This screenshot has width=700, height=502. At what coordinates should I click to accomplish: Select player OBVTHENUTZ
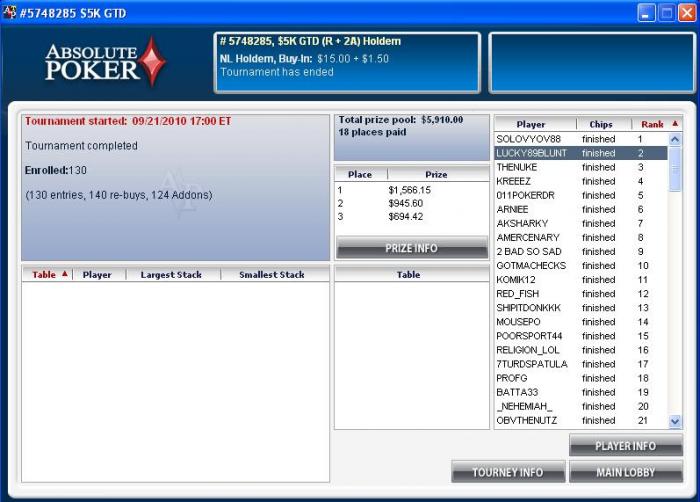coord(581,420)
